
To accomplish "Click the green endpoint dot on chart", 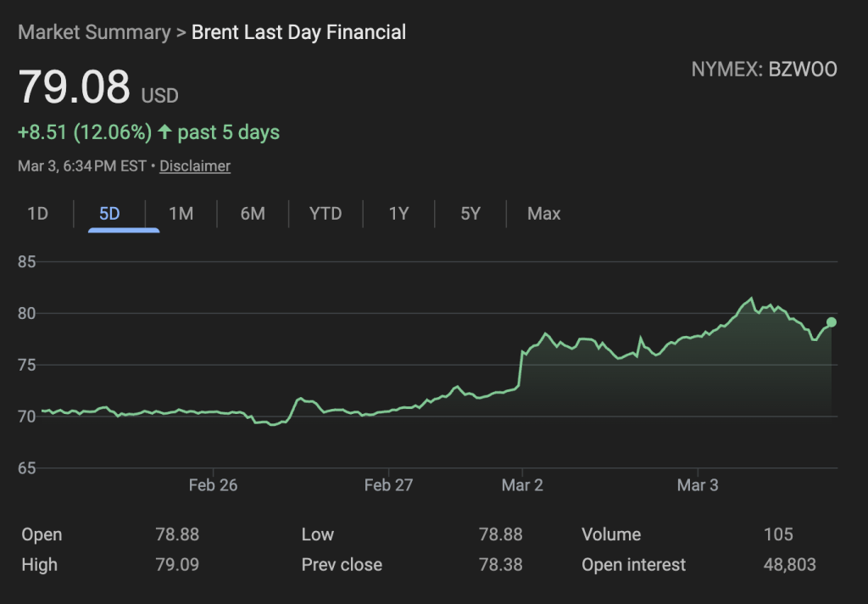I will point(832,322).
